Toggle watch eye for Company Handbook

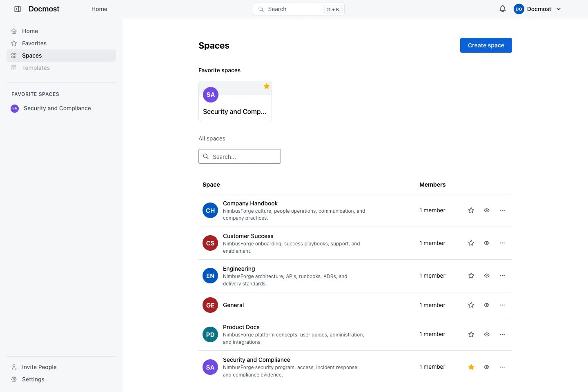(x=487, y=210)
